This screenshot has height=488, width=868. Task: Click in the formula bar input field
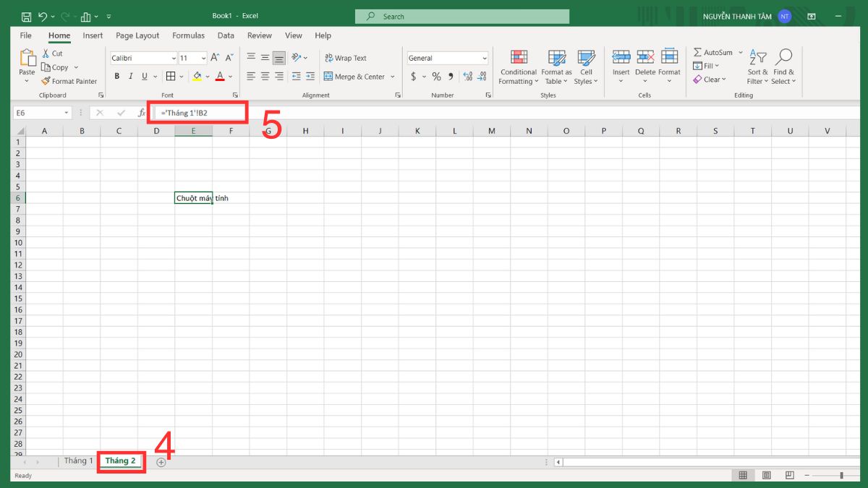tap(506, 113)
